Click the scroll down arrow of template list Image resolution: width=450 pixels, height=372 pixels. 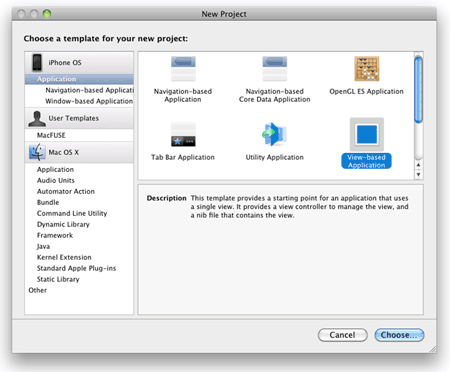[x=418, y=174]
